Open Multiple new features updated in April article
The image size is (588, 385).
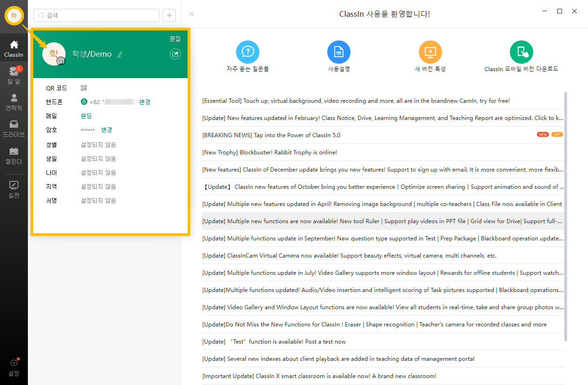[x=383, y=204]
